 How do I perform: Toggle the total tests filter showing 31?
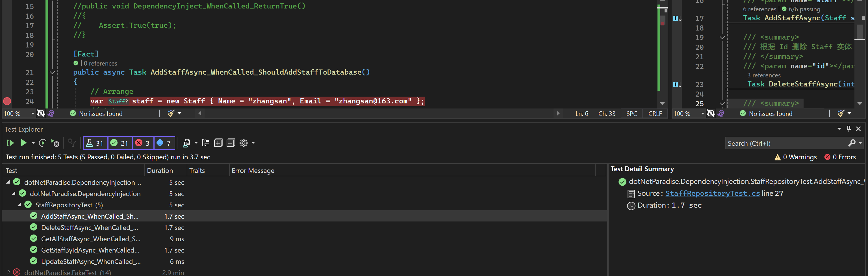point(95,143)
